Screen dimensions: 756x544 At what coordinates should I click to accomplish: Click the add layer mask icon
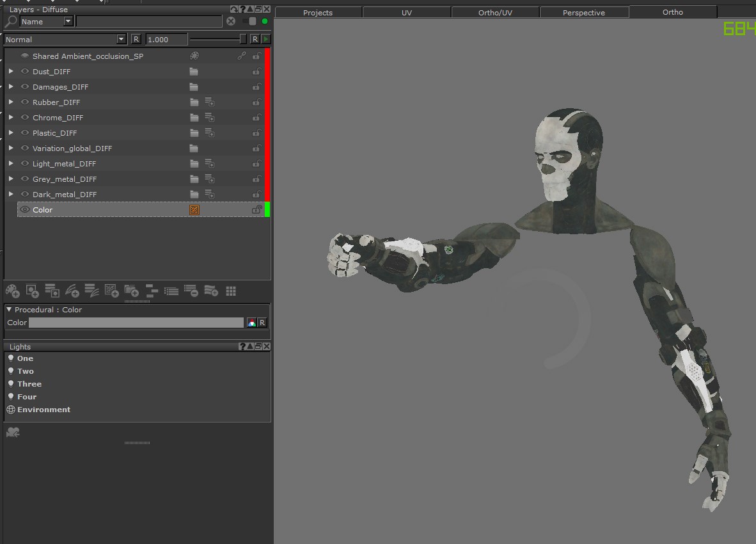tap(32, 291)
